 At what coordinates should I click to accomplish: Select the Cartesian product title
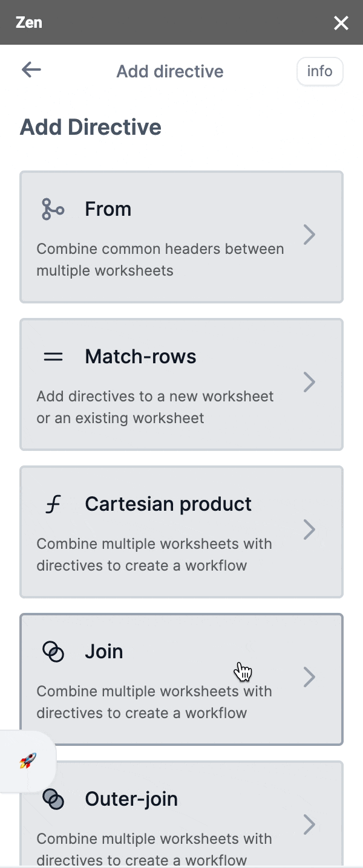[x=168, y=504]
